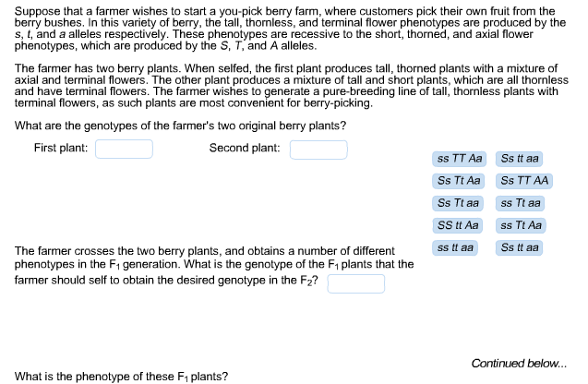Click the Ss Tt aa genotype tile
The image size is (588, 384).
click(458, 203)
